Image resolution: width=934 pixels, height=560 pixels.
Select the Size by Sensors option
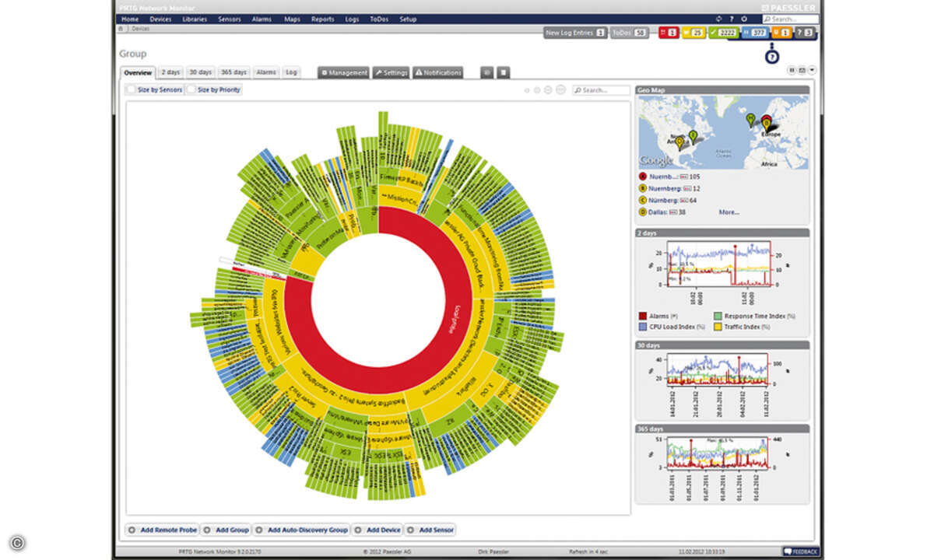point(156,90)
